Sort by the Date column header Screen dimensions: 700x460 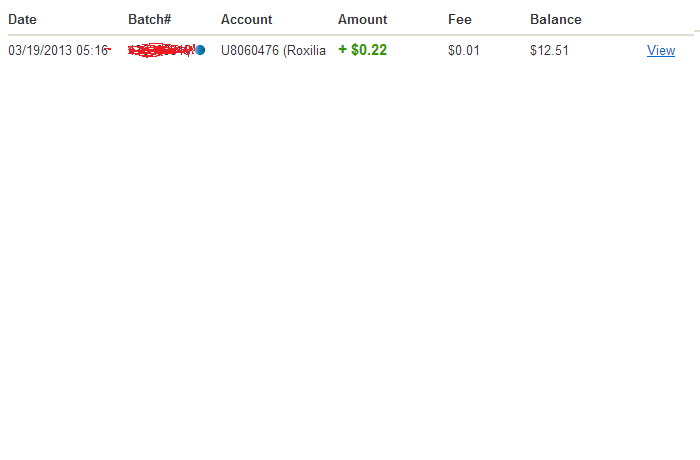point(22,19)
